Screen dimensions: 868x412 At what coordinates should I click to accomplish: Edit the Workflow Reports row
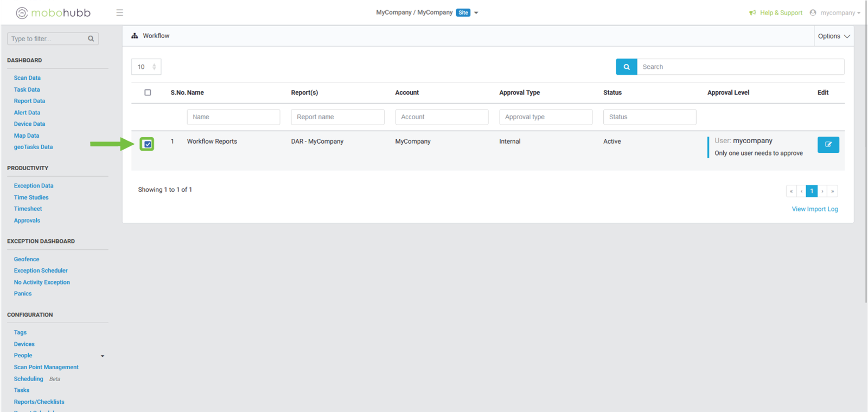pos(828,145)
